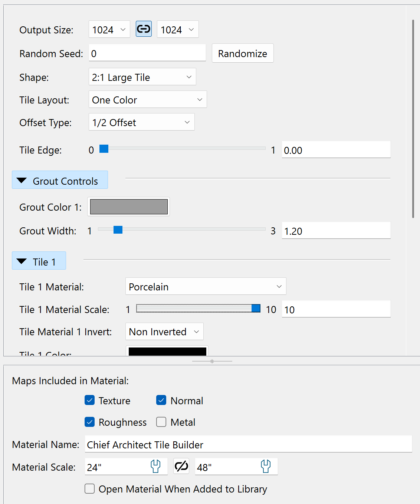Collapse the Tile 1 section
The image size is (420, 504).
tap(39, 261)
